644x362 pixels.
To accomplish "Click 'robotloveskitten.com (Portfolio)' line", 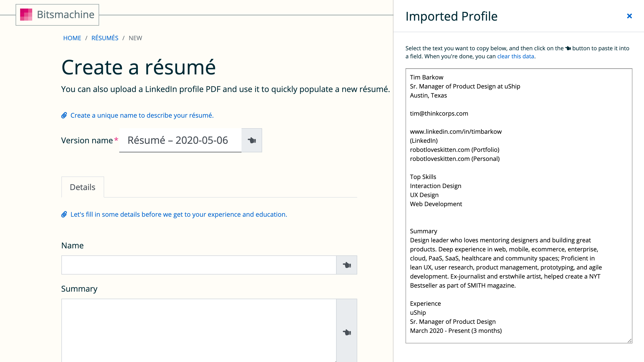I will click(455, 150).
